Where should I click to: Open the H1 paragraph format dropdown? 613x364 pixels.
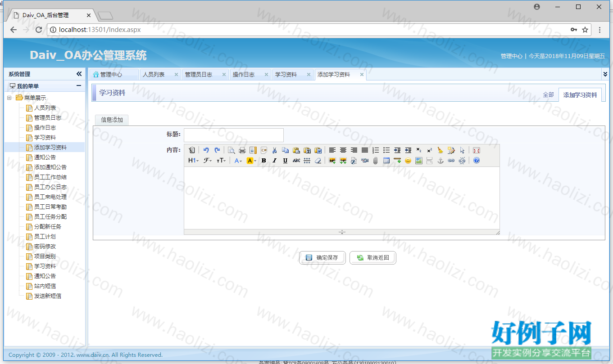[x=194, y=161]
